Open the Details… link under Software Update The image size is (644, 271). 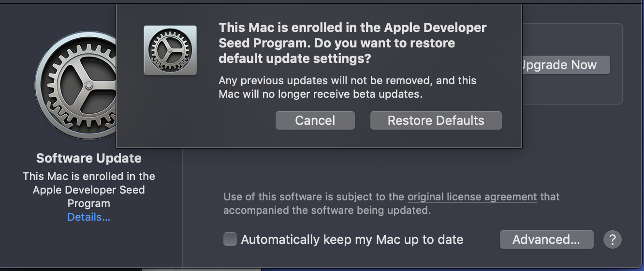(x=89, y=217)
